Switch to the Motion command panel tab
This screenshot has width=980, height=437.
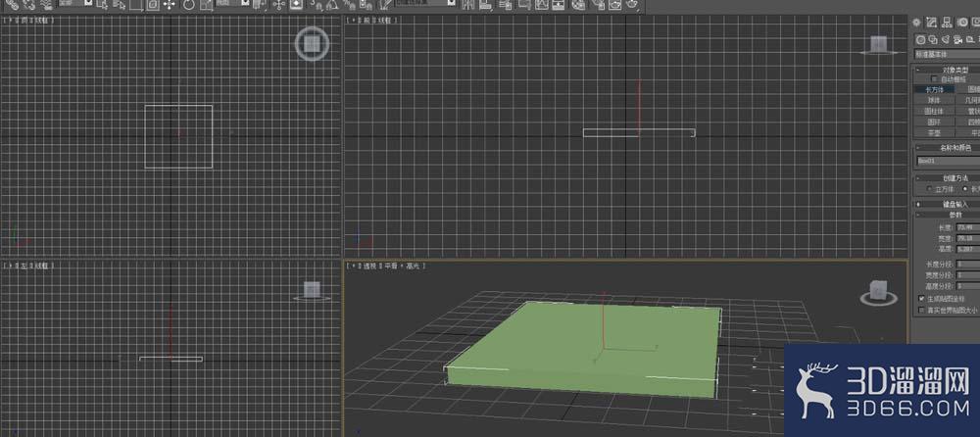pos(962,23)
